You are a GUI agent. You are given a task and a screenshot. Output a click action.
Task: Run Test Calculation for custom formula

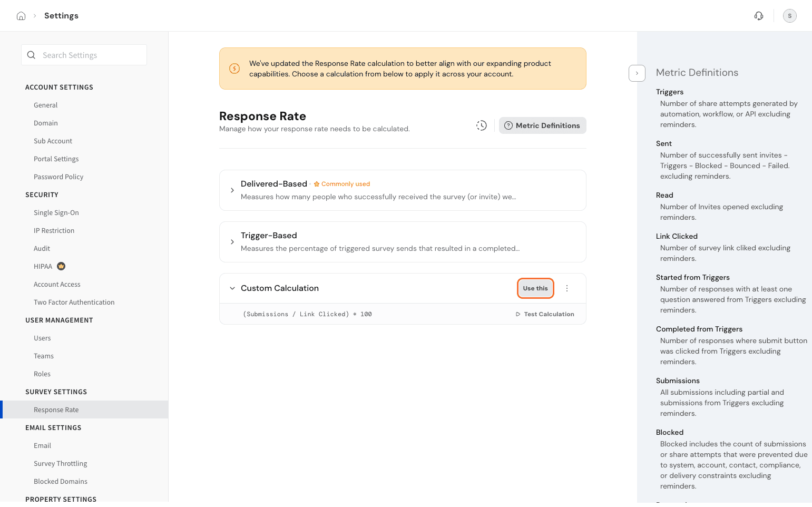click(x=545, y=314)
